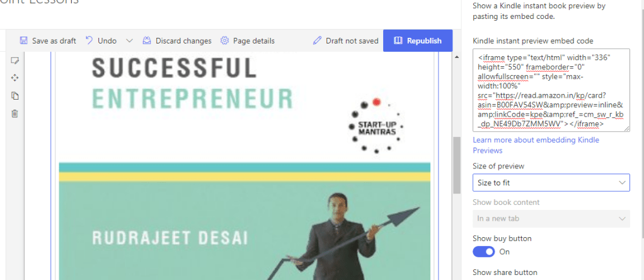
Task: Toggle the Show buy button switch
Action: 484,252
